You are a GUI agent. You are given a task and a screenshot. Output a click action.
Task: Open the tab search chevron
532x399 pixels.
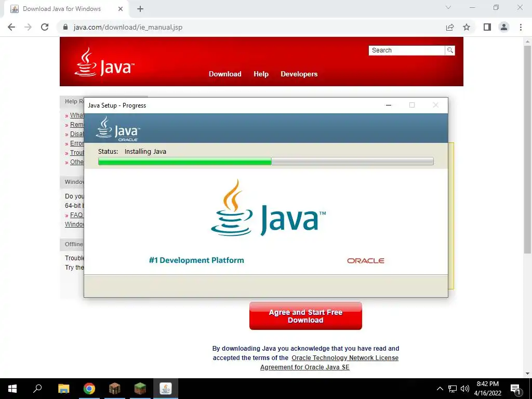tap(448, 7)
